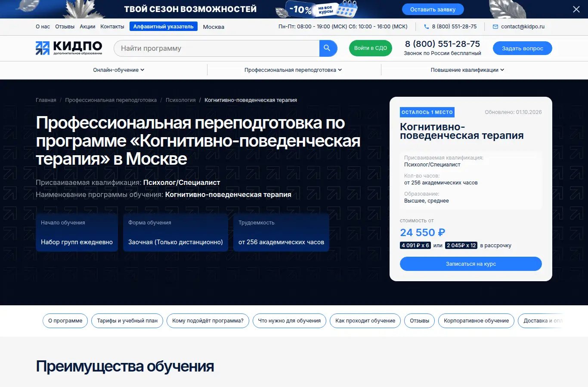Click the large phone number beside Войти в СДО

tap(443, 44)
